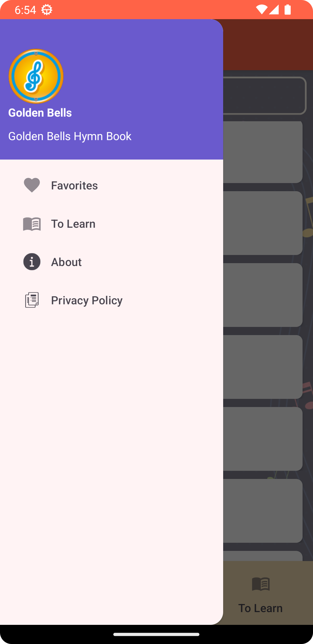Open the About text label
The image size is (313, 644).
[x=66, y=262]
